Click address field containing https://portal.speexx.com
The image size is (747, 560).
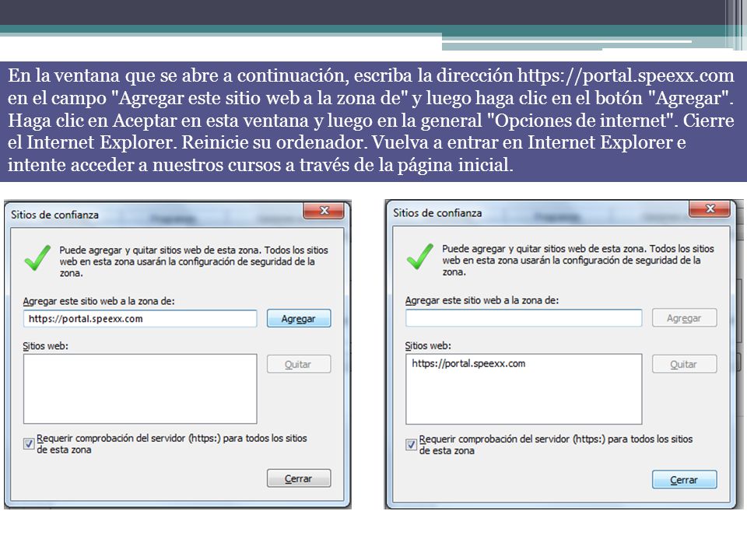coord(140,319)
